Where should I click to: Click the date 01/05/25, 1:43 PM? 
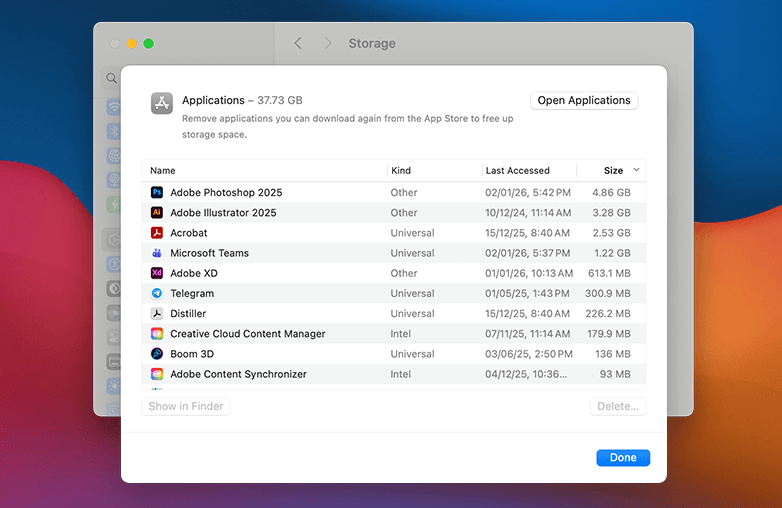pyautogui.click(x=527, y=294)
